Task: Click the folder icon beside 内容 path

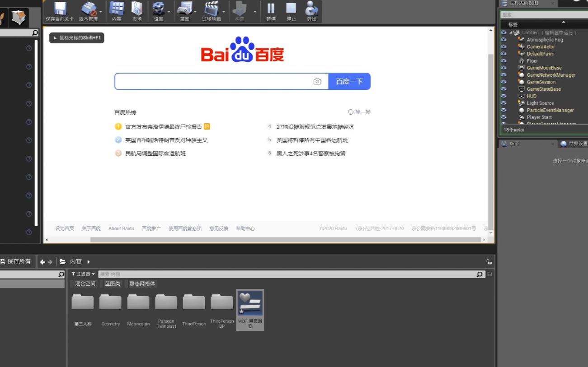Action: (63, 261)
